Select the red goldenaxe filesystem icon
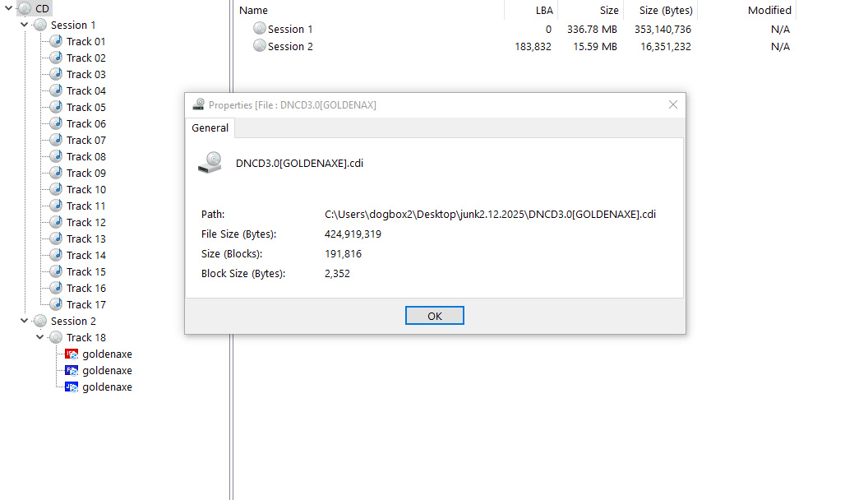The width and height of the screenshot is (868, 500). tap(72, 354)
